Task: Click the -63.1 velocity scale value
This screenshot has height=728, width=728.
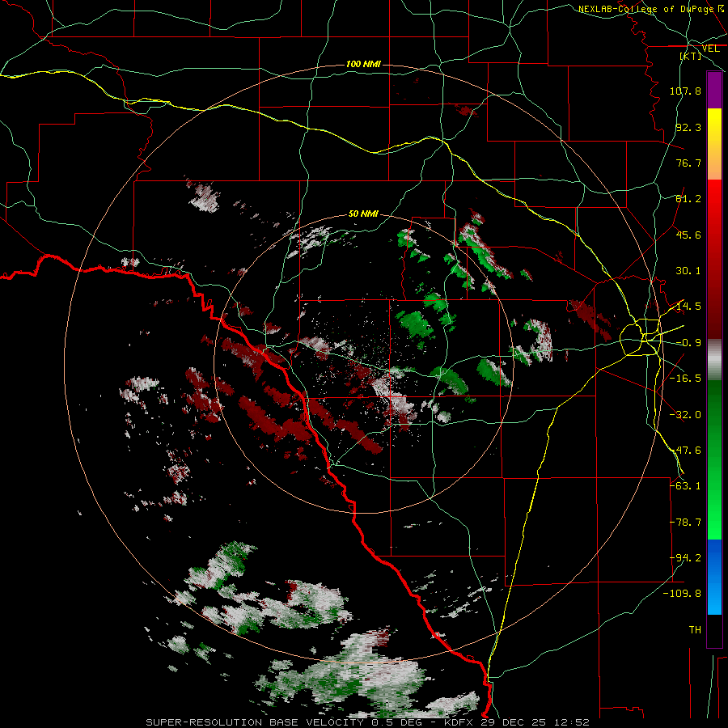Action: point(685,486)
